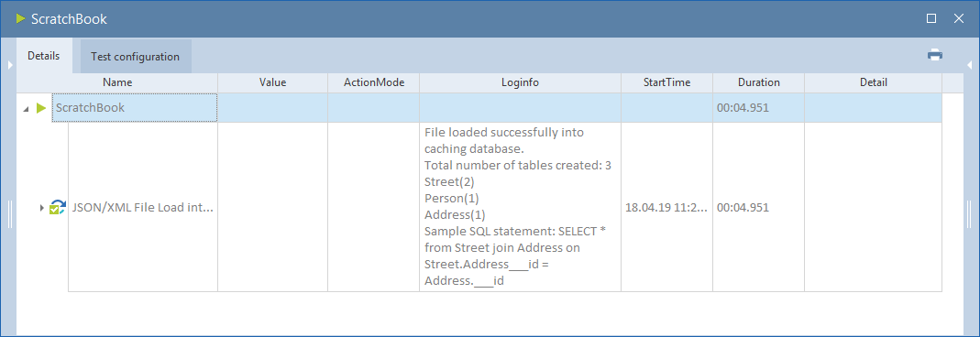The width and height of the screenshot is (980, 337).
Task: Switch to the Test configuration tab
Action: pos(135,57)
